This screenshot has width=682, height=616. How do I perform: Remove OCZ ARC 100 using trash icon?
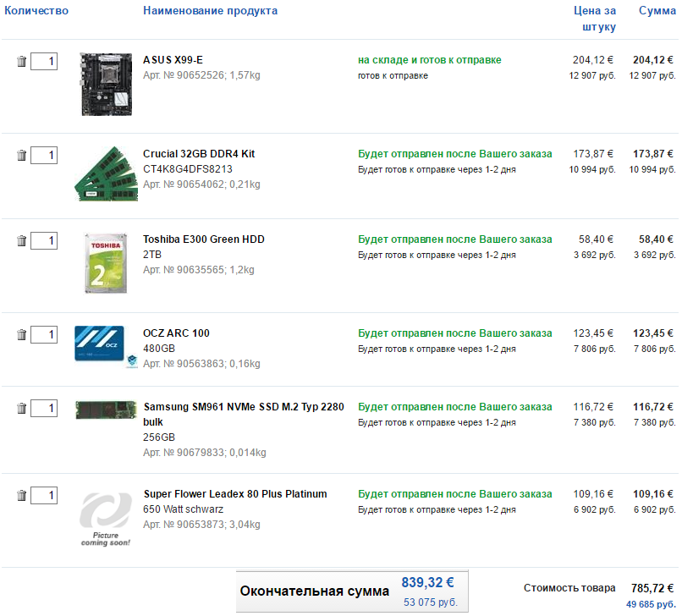point(22,334)
